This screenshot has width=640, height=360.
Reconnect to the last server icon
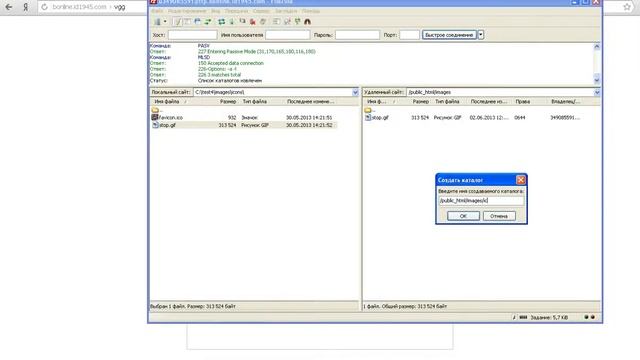(x=263, y=22)
